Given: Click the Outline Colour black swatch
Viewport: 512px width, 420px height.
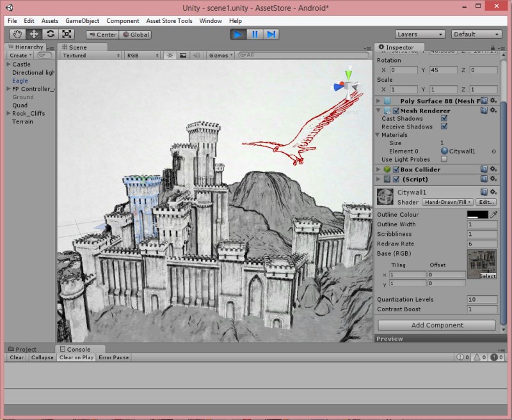Looking at the screenshot, I should coord(477,214).
